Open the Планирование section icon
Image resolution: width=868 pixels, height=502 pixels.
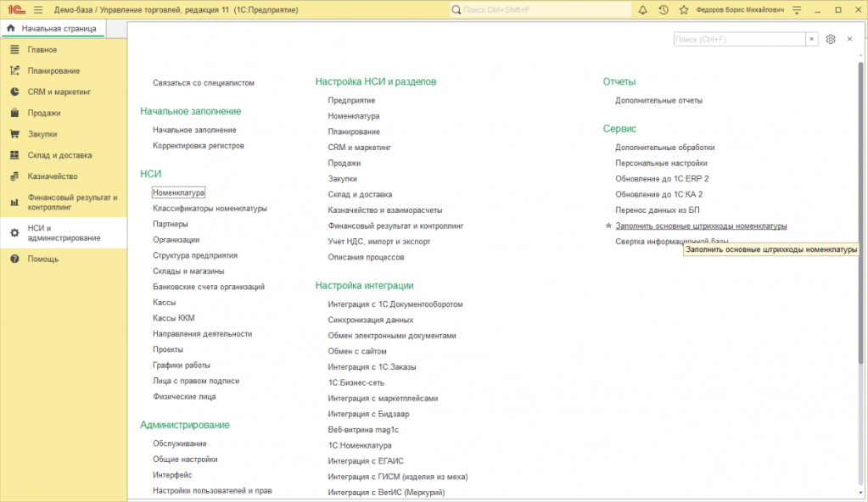[x=14, y=71]
